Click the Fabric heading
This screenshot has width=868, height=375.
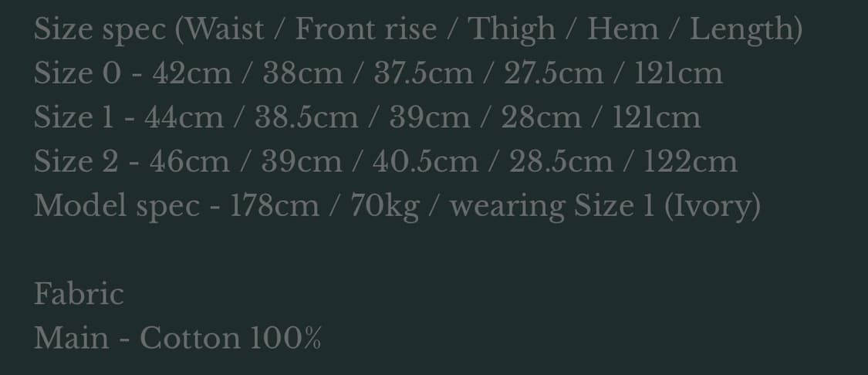click(79, 294)
